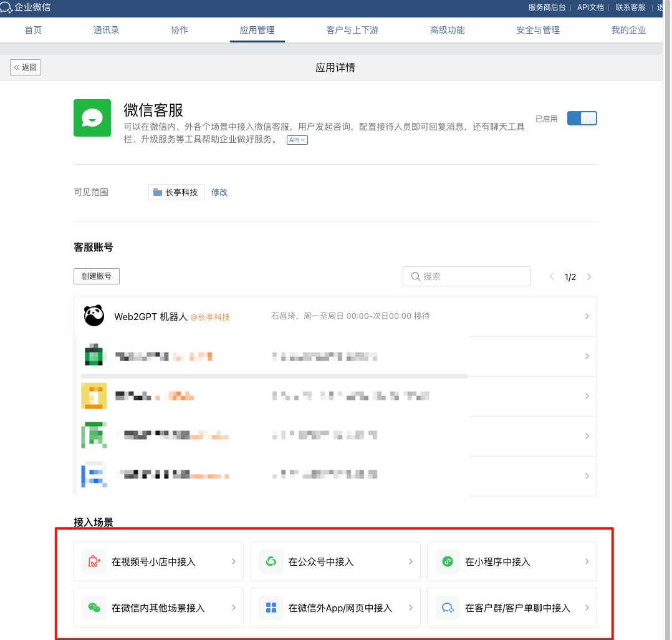The image size is (672, 640).
Task: Open the 客户与上下游 tab
Action: 352,30
